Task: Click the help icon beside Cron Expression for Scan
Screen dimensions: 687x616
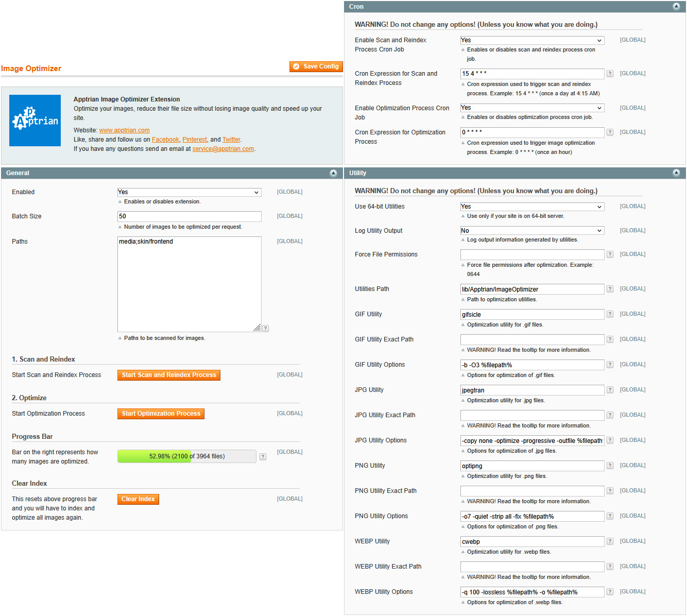Action: (x=610, y=74)
